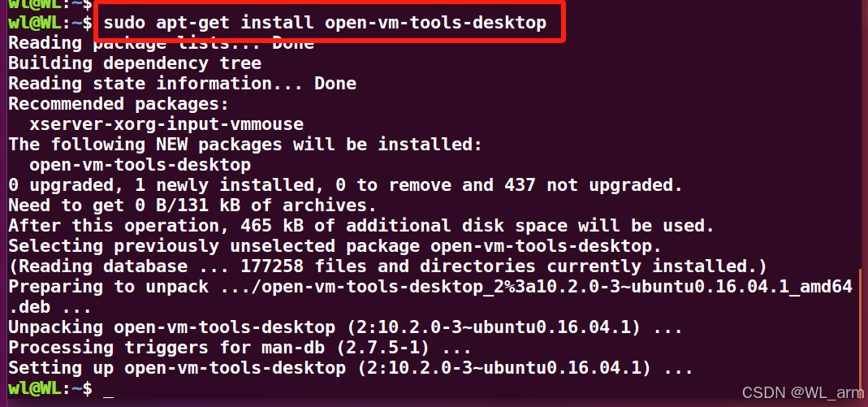The width and height of the screenshot is (868, 407).
Task: Click the 'Reading state information... Done' line
Action: [182, 84]
